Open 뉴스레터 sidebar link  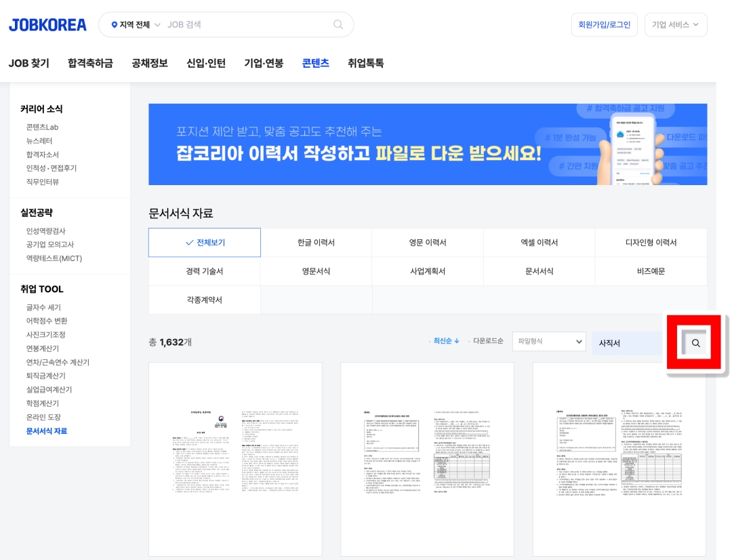click(x=39, y=140)
